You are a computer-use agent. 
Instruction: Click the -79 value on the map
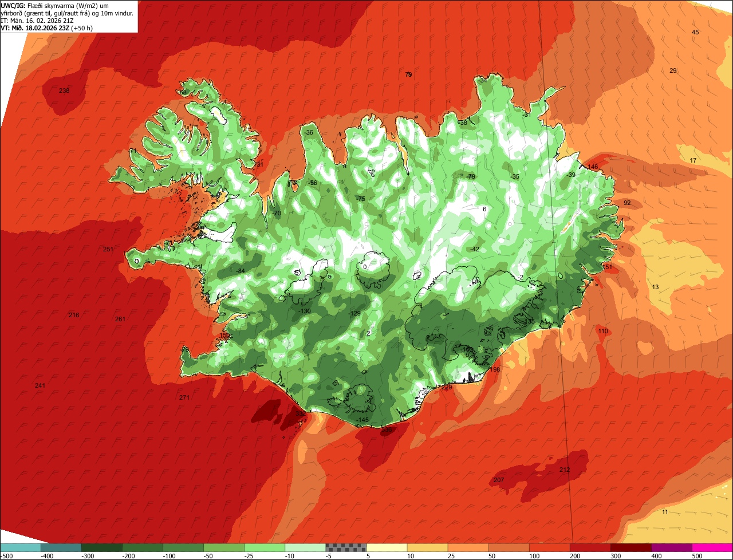(x=471, y=177)
